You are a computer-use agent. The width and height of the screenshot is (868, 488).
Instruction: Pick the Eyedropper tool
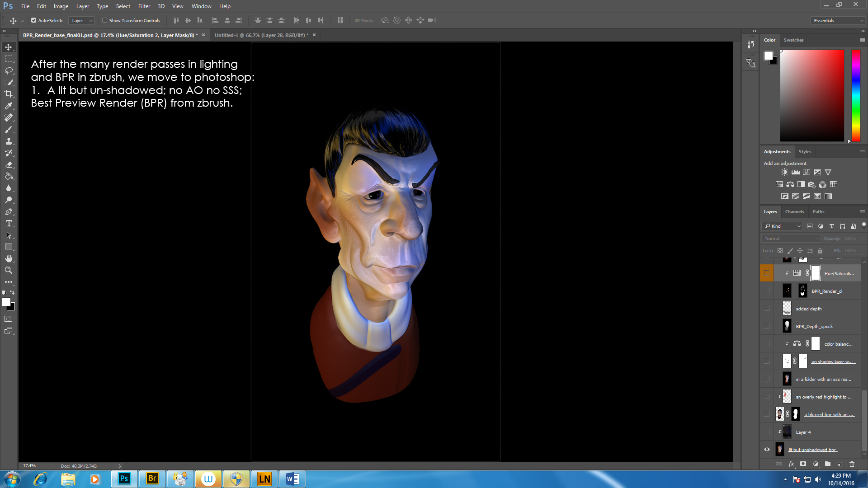(x=9, y=106)
